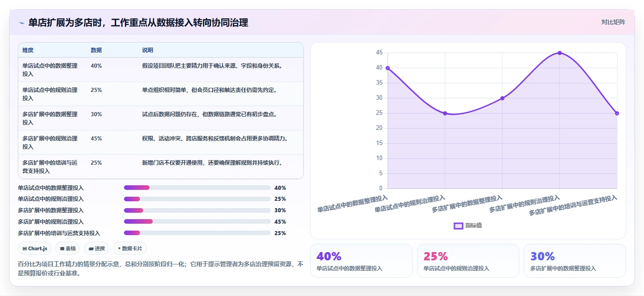Click table row name 单店试点中的规则治理投入
This screenshot has width=644, height=296.
tap(50, 94)
